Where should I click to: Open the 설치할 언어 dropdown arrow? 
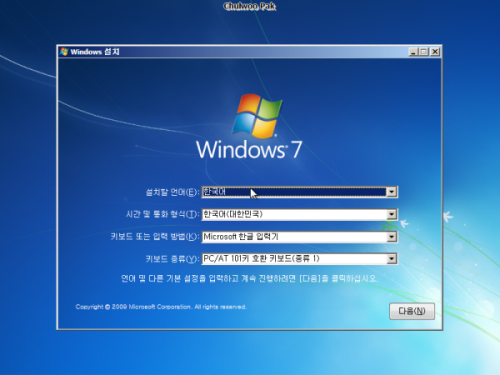[391, 192]
